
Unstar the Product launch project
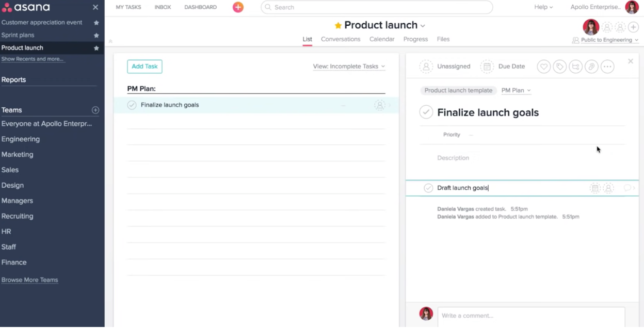(x=95, y=47)
